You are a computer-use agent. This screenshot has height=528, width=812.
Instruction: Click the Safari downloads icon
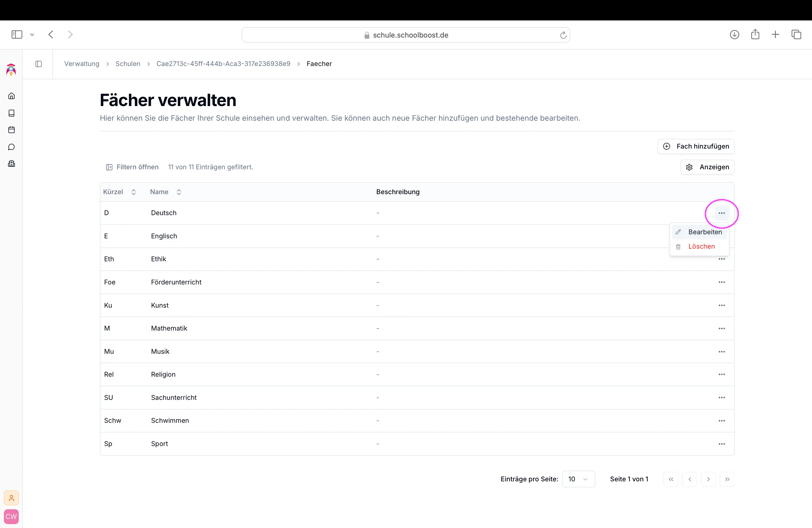[x=734, y=35]
